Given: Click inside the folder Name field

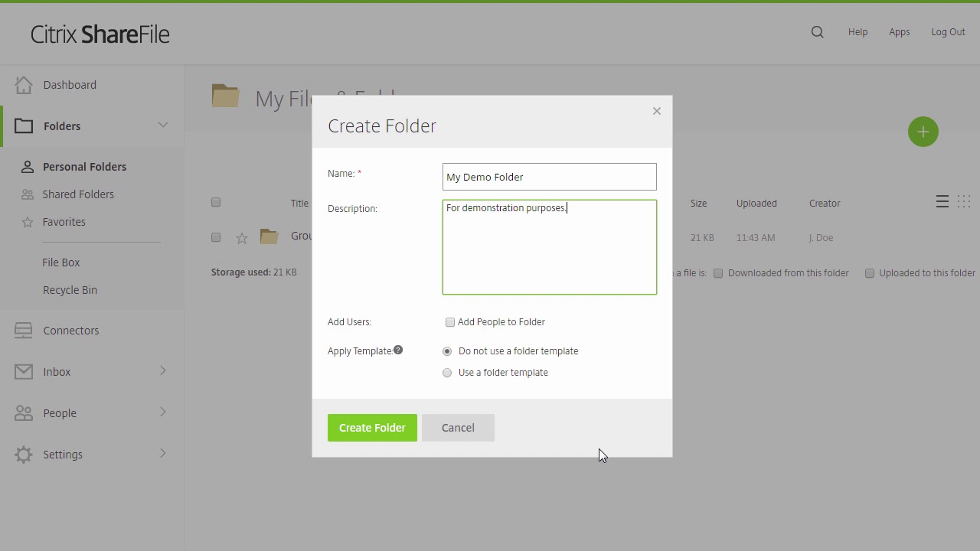Looking at the screenshot, I should 549,177.
